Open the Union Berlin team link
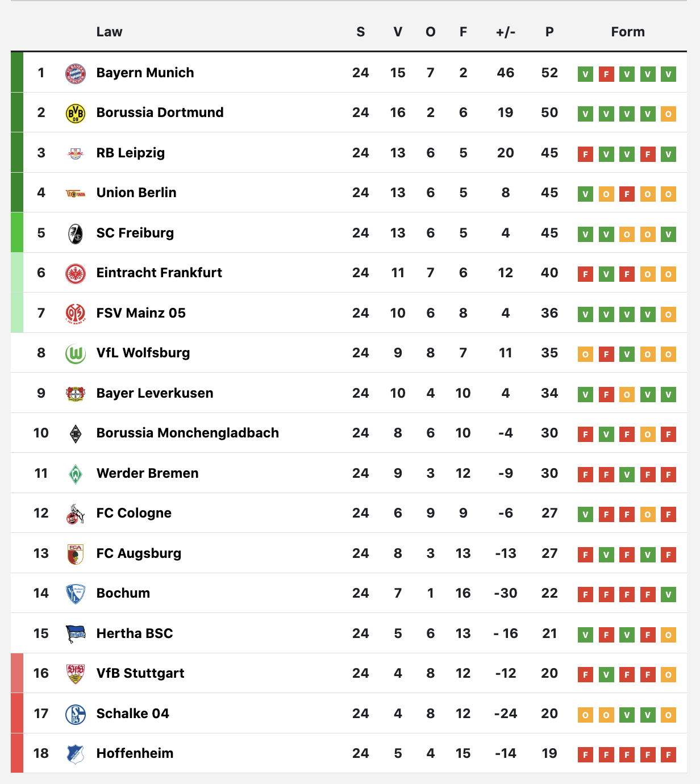The width and height of the screenshot is (700, 784). point(136,193)
